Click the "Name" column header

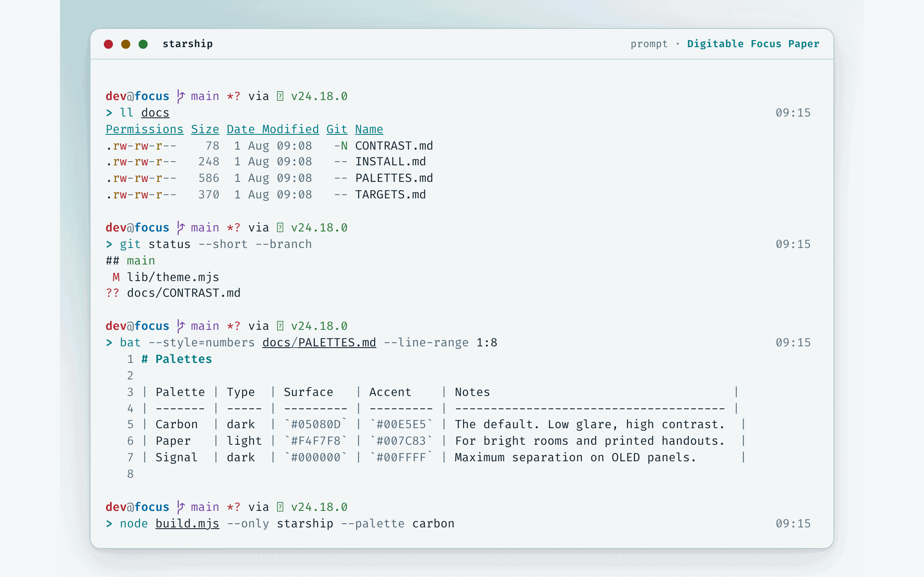(x=369, y=129)
